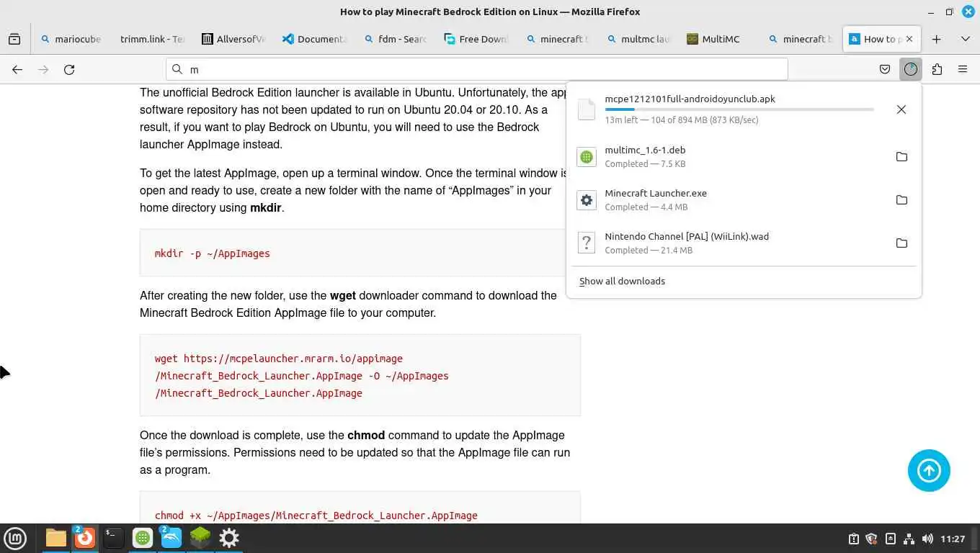Open the Dolphin emulator taskbar icon
This screenshot has height=553, width=980.
click(171, 538)
